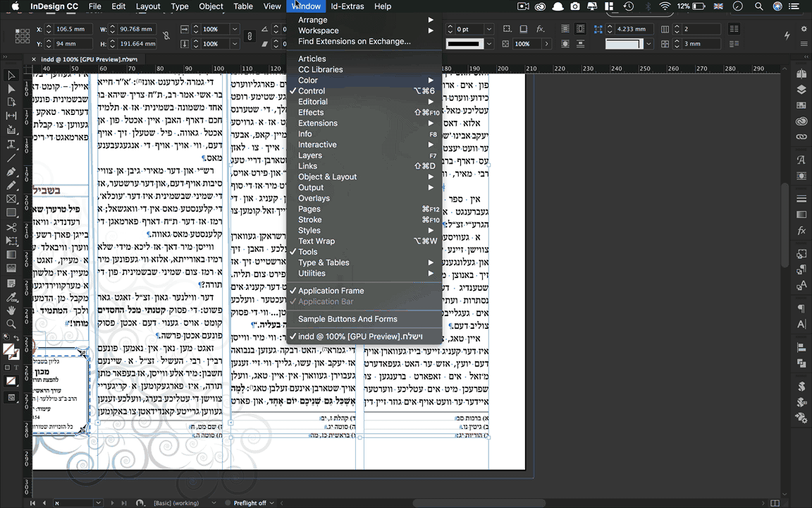
Task: Toggle the Control panel menu item
Action: click(312, 91)
